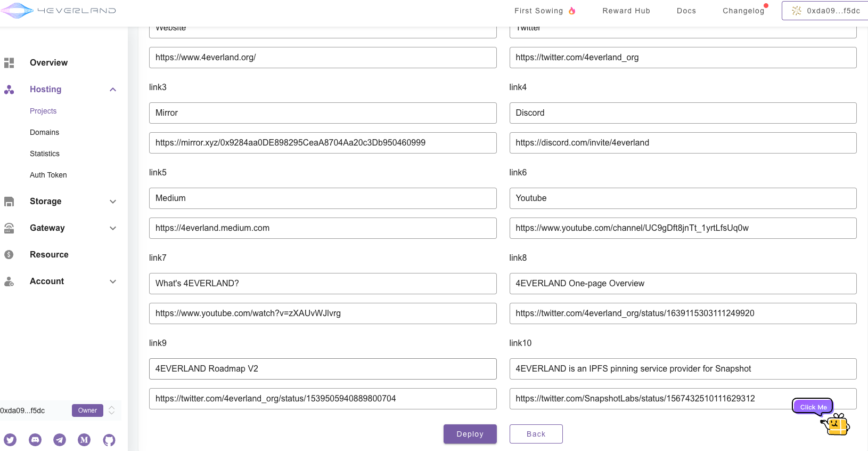
Task: Open Auth Token under Hosting
Action: point(48,175)
